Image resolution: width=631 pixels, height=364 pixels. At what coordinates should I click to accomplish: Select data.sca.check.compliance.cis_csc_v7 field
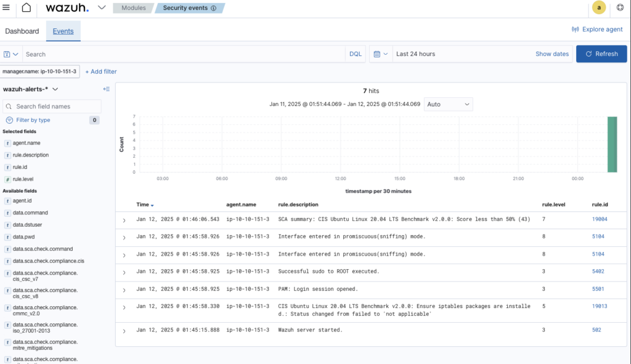[x=45, y=276]
